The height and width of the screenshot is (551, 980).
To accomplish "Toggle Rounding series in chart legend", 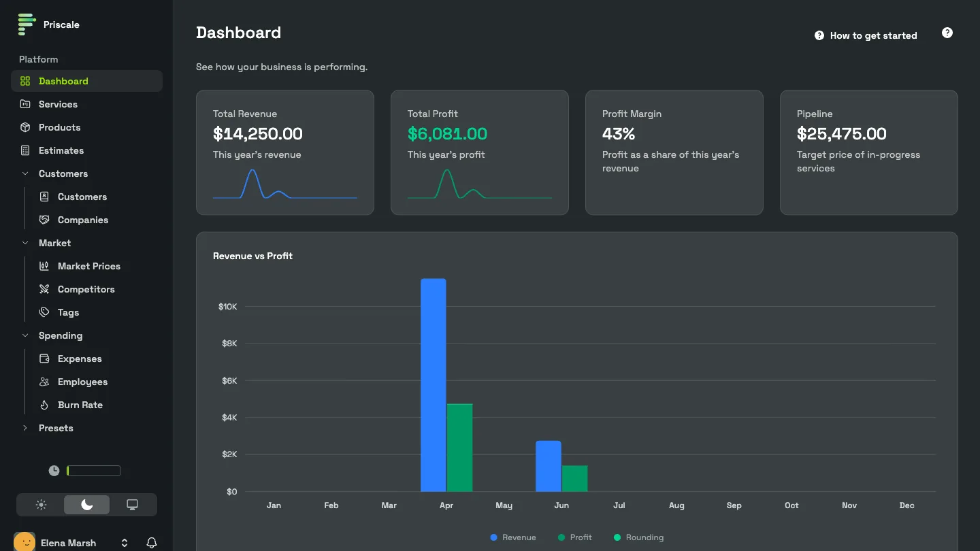I will point(638,537).
